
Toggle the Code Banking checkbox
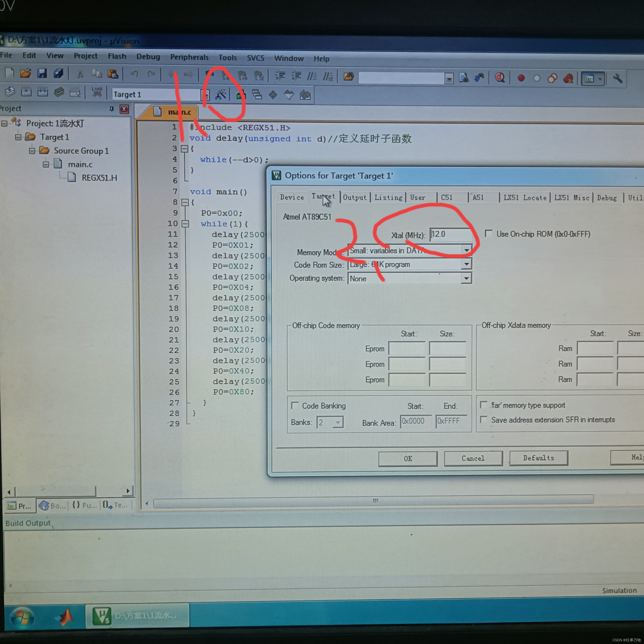pos(295,405)
